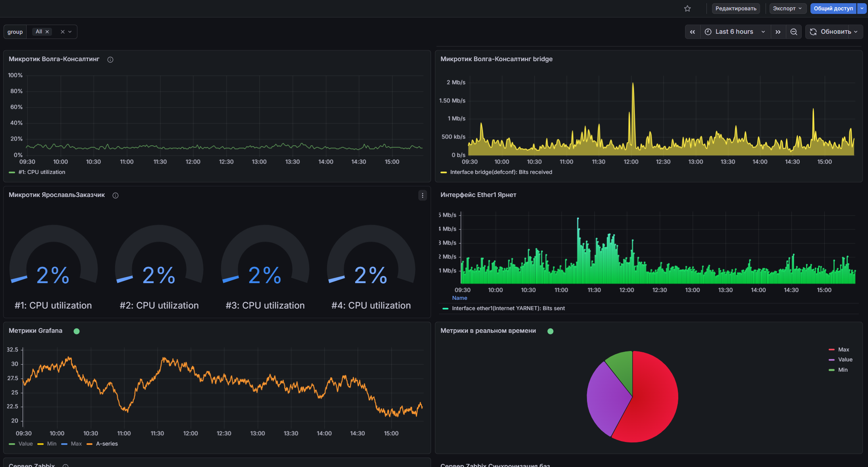The image size is (868, 467).
Task: Toggle the Max series in pie chart legend
Action: point(843,349)
